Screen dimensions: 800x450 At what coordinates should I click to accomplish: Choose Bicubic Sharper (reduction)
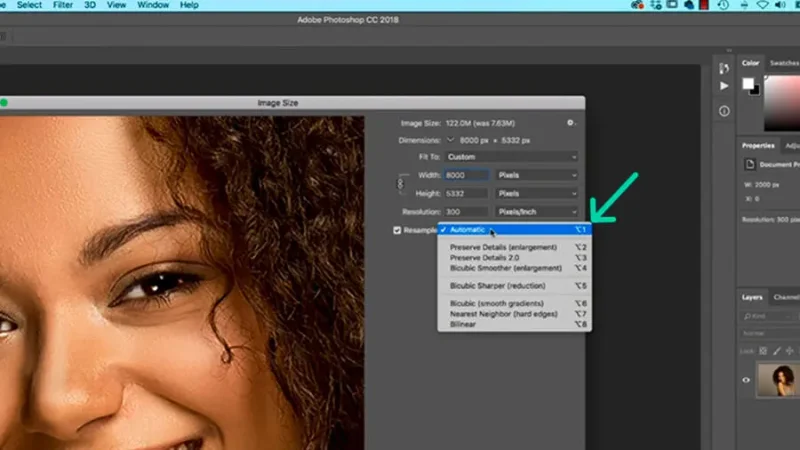(x=514, y=286)
